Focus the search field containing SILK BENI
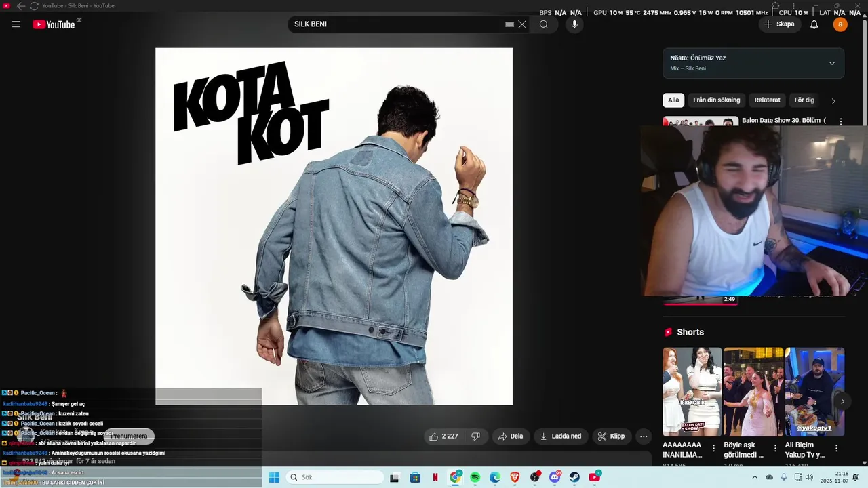The height and width of the screenshot is (488, 868). pos(397,24)
